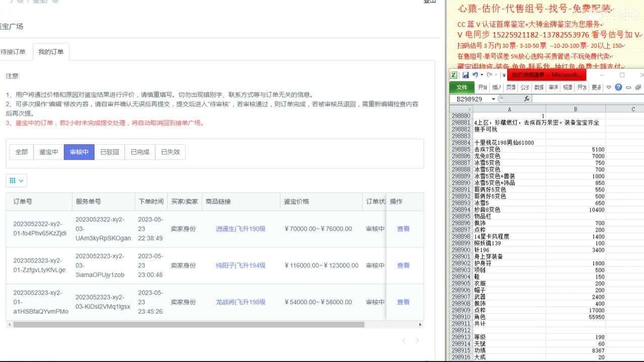Open the Customize Quick Access Toolbar dropdown
Viewport: 644px width, 362px height.
504,75
